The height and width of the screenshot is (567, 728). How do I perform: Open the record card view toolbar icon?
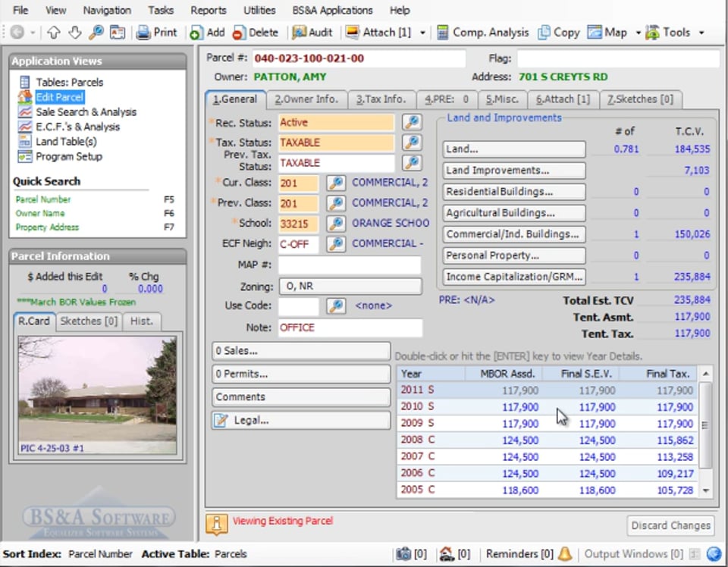point(118,33)
